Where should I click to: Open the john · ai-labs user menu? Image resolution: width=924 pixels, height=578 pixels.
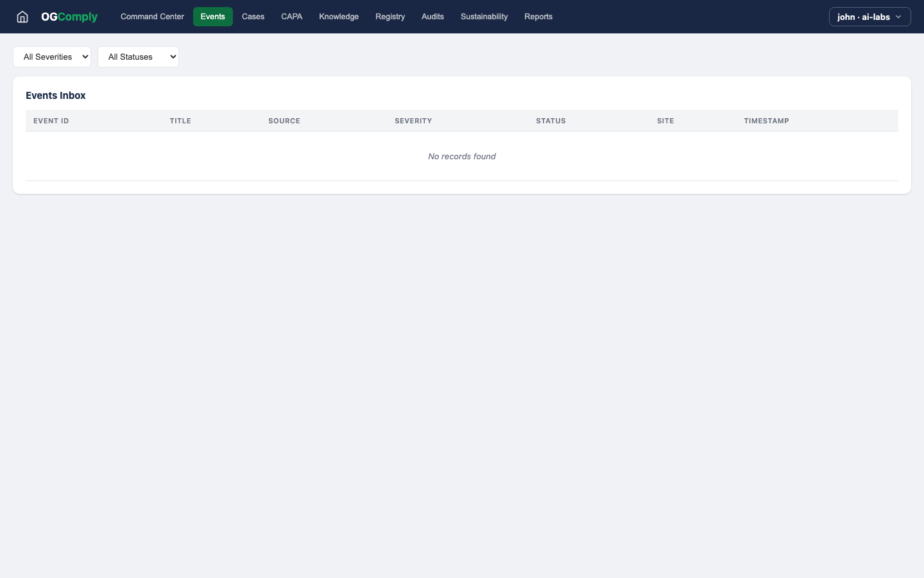(x=869, y=17)
